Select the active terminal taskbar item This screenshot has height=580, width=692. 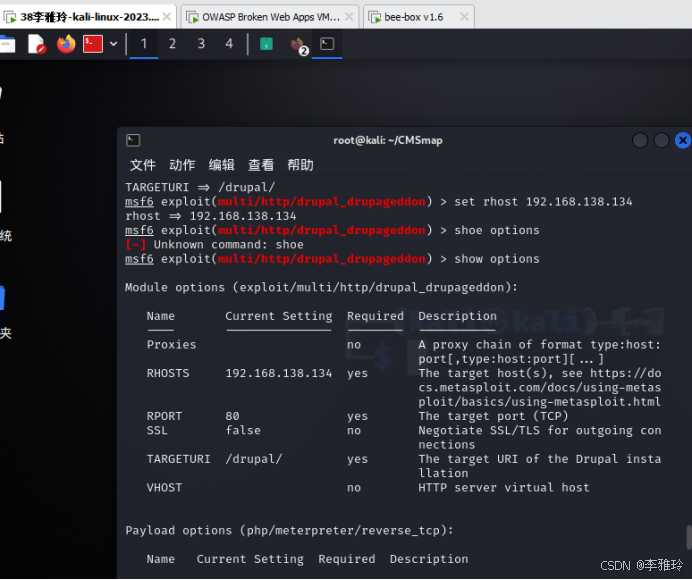point(327,44)
